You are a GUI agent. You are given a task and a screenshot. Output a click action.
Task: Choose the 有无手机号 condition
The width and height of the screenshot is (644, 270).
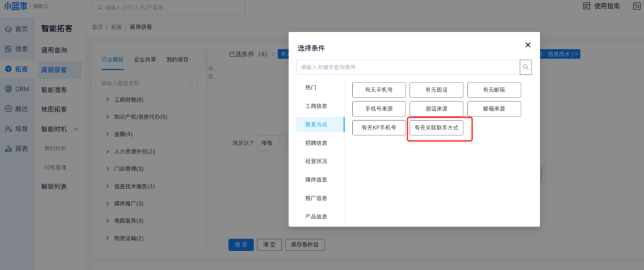[379, 90]
